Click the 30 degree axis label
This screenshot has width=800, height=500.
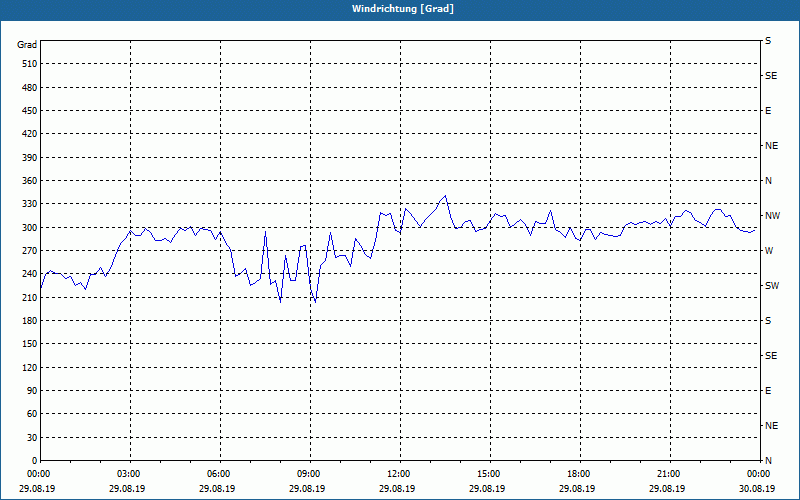32,437
